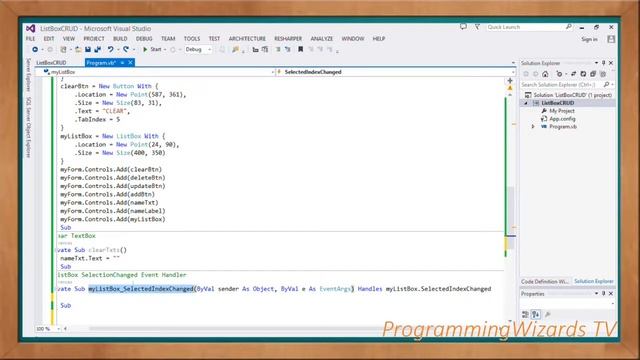The width and height of the screenshot is (640, 360).
Task: Open the TEAM menu
Action: pyautogui.click(x=168, y=39)
